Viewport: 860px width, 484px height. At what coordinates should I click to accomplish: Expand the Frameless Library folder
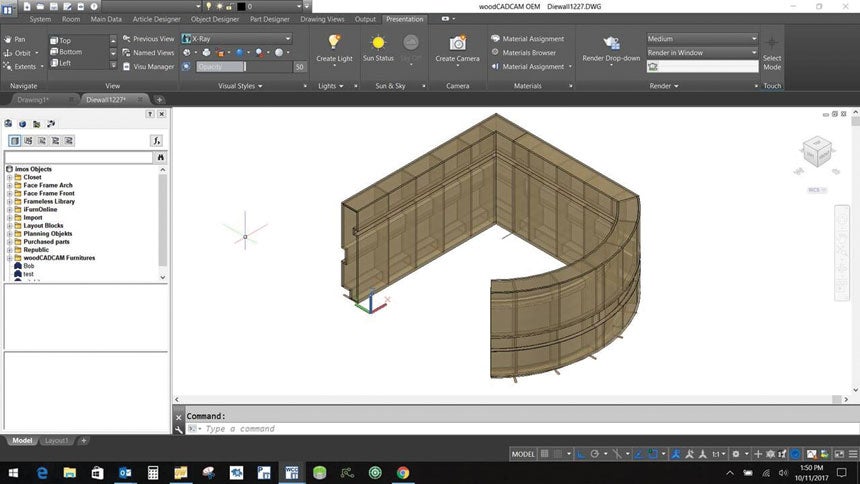point(9,201)
